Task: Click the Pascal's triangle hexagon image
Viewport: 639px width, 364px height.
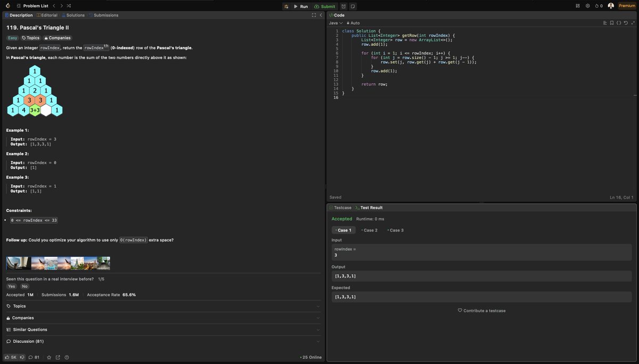Action: 35,91
